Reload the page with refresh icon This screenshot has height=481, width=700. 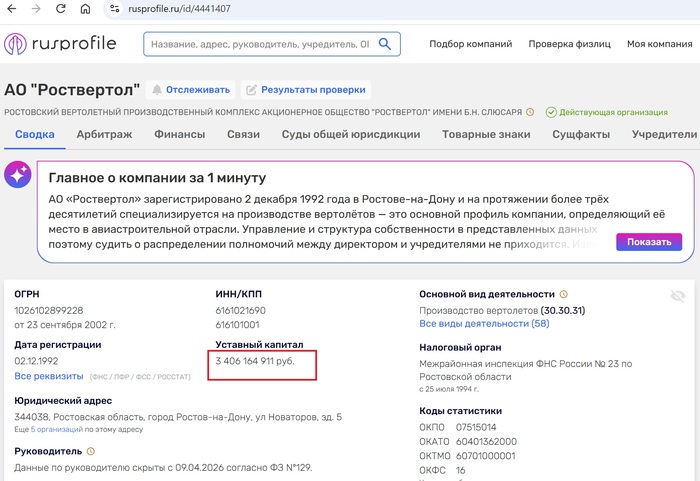click(61, 8)
